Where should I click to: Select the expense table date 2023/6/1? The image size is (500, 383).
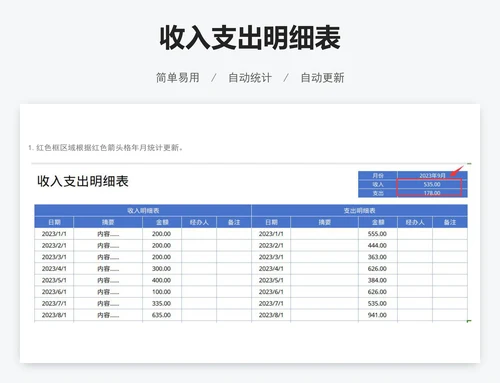click(x=271, y=292)
